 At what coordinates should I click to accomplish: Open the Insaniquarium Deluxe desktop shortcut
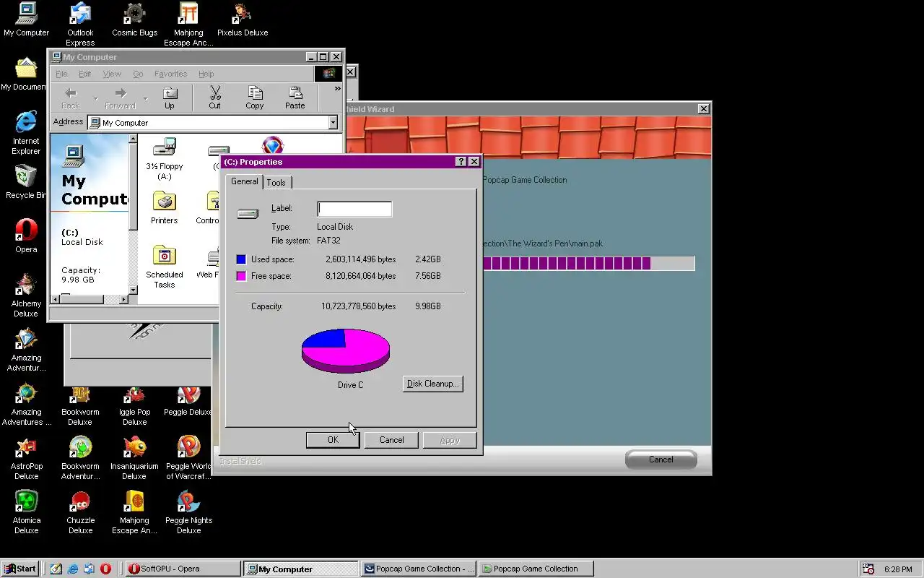click(x=134, y=457)
